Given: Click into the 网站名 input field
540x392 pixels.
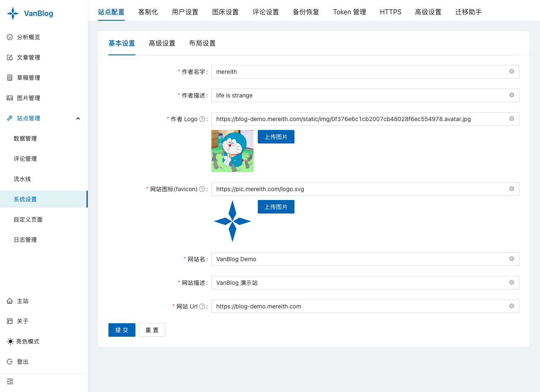Looking at the screenshot, I should tap(365, 259).
